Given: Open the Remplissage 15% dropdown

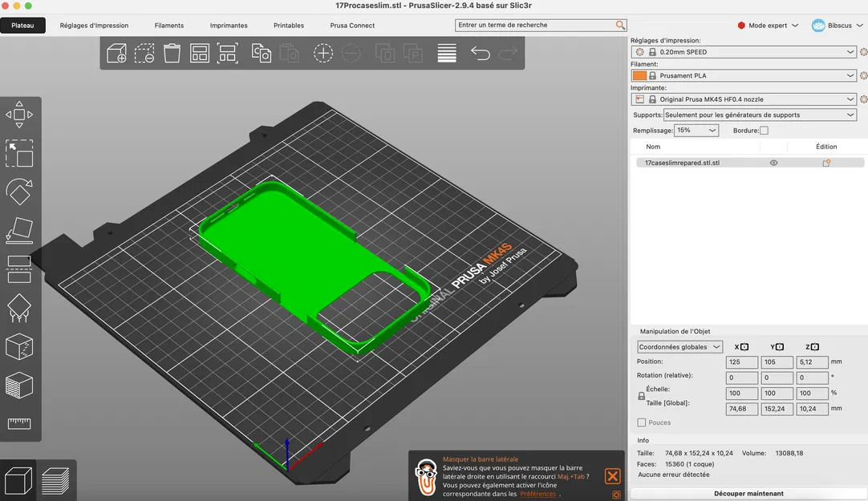Looking at the screenshot, I should pos(696,131).
